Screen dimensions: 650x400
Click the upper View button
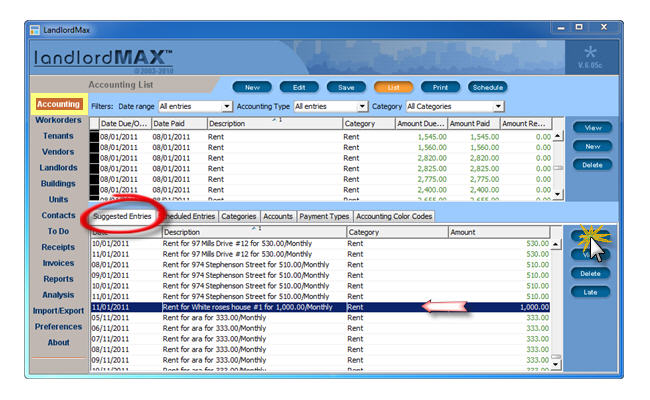tap(592, 128)
